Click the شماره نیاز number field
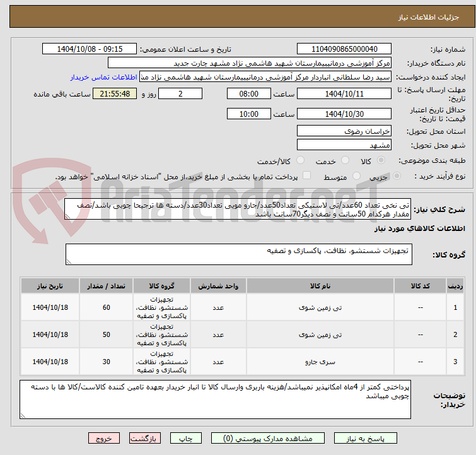Image resolution: width=476 pixels, height=455 pixels. 344,49
